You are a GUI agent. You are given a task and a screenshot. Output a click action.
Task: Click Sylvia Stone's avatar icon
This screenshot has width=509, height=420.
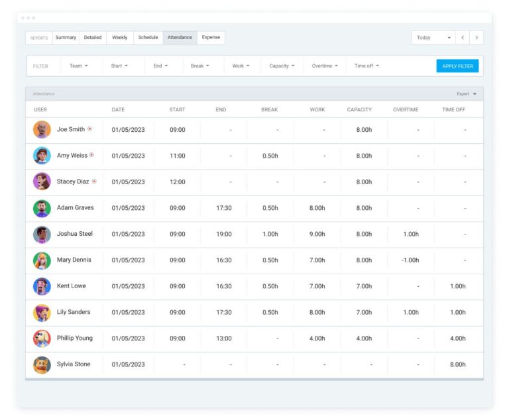(42, 364)
